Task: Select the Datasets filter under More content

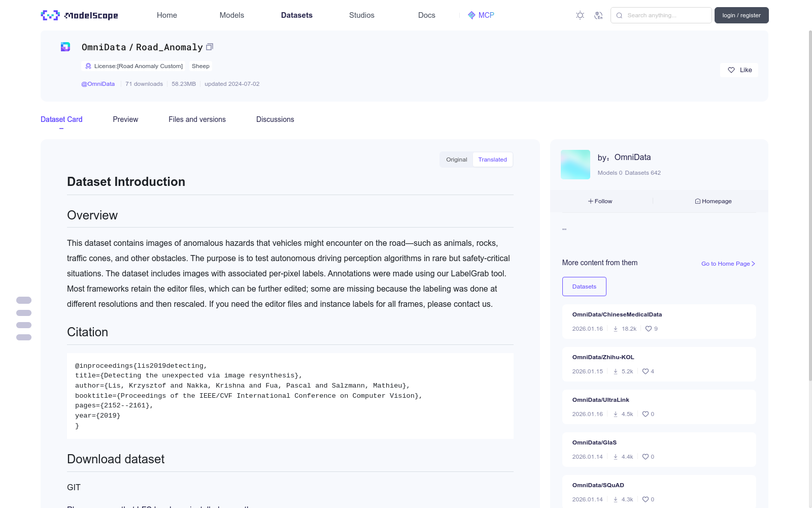Action: click(x=584, y=287)
